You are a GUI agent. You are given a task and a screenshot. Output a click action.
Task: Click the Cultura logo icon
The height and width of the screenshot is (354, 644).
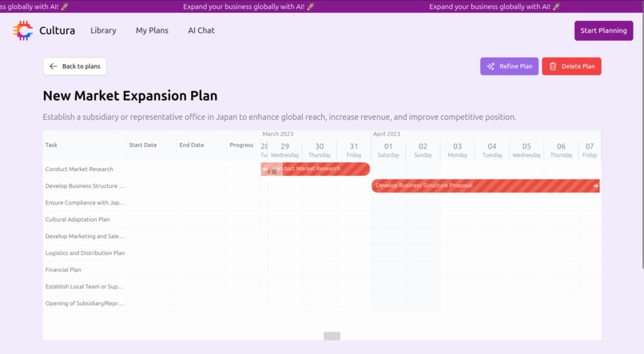click(23, 30)
